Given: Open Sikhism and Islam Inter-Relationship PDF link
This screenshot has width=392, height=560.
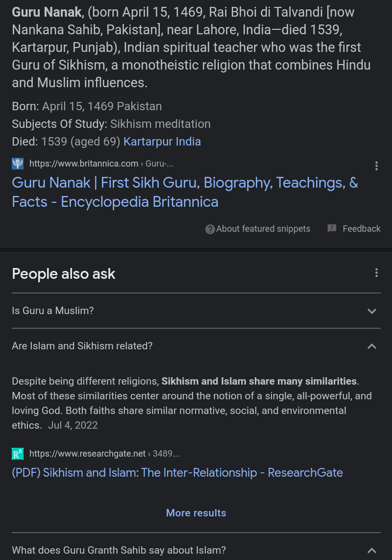Looking at the screenshot, I should click(x=177, y=473).
